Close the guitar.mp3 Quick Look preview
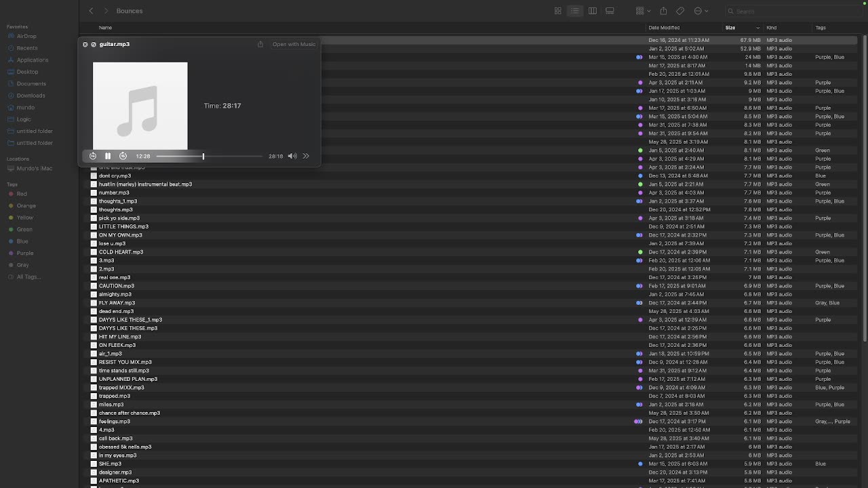Viewport: 868px width, 488px height. pyautogui.click(x=85, y=44)
